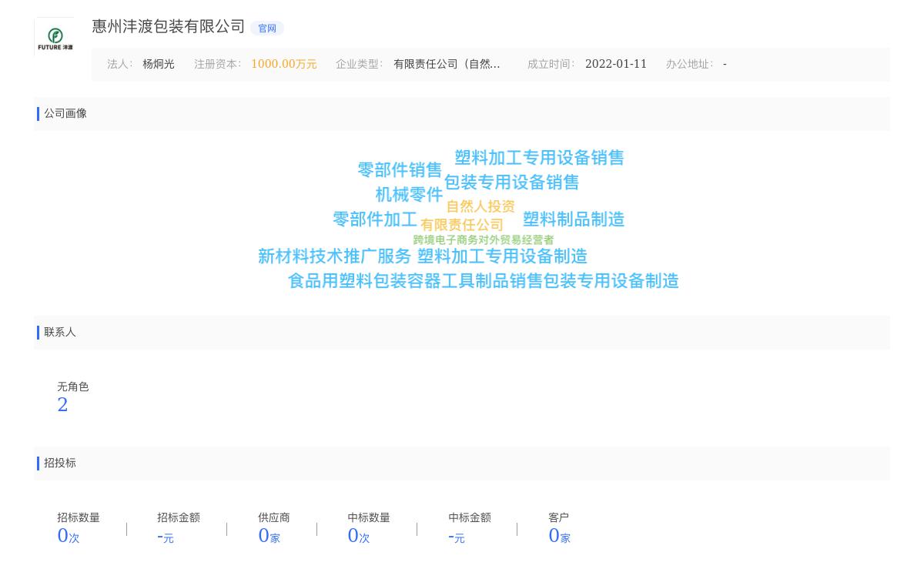
Task: Click the 办公地址 label
Action: tap(690, 65)
